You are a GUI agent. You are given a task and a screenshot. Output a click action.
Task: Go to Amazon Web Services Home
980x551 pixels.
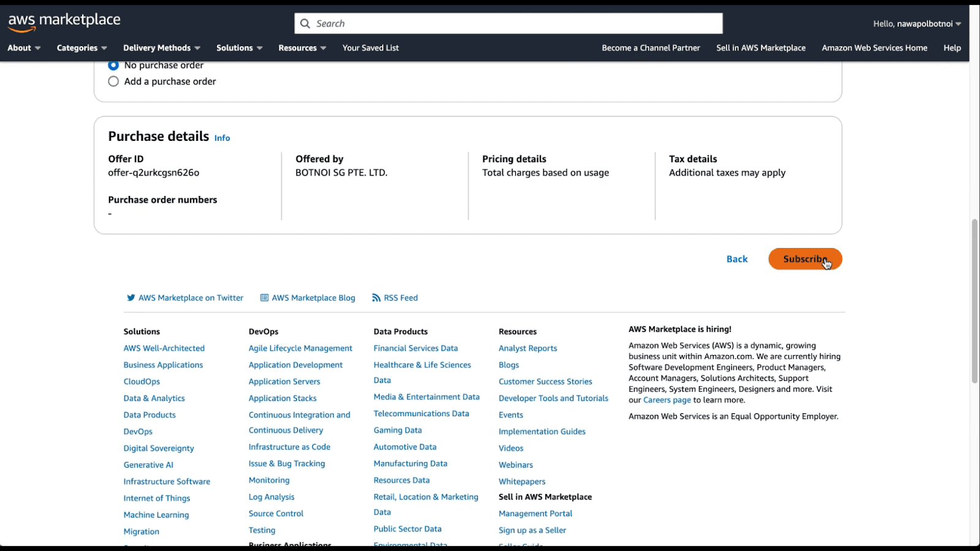[x=875, y=48]
